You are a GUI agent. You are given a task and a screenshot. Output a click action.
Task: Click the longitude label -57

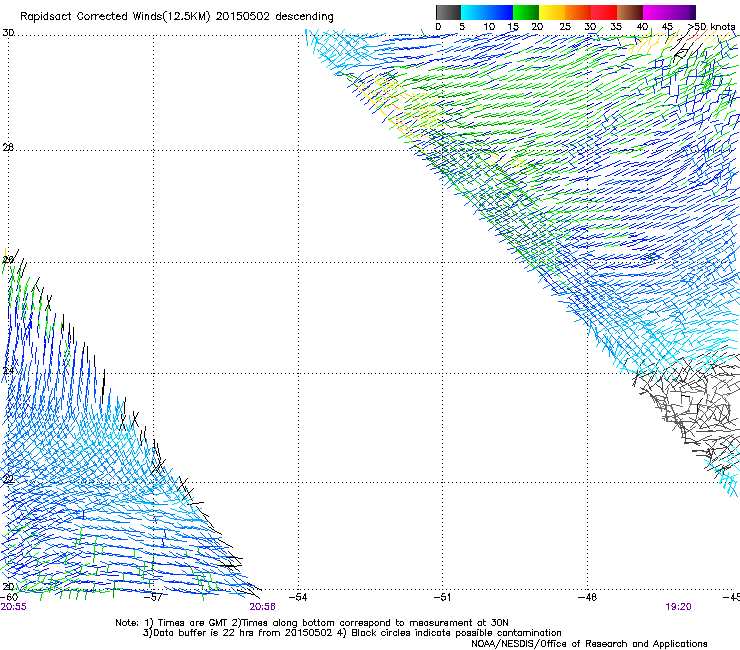[x=153, y=597]
